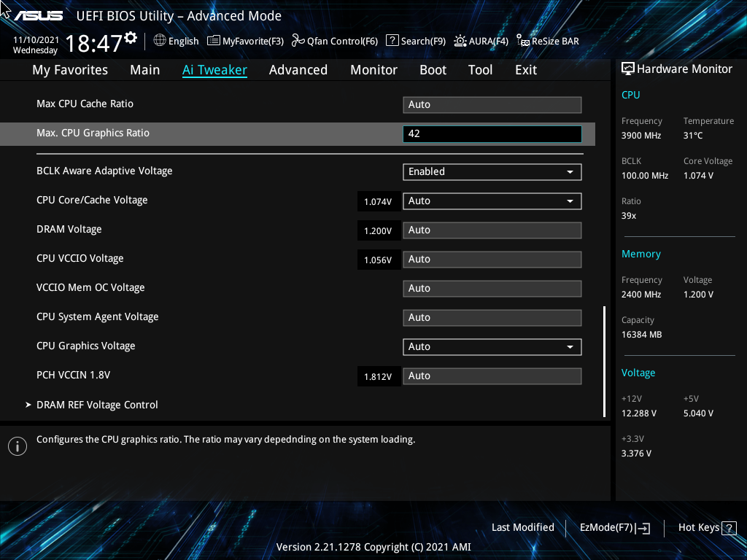Open the CPU Core/Cache Voltage dropdown

click(x=492, y=201)
